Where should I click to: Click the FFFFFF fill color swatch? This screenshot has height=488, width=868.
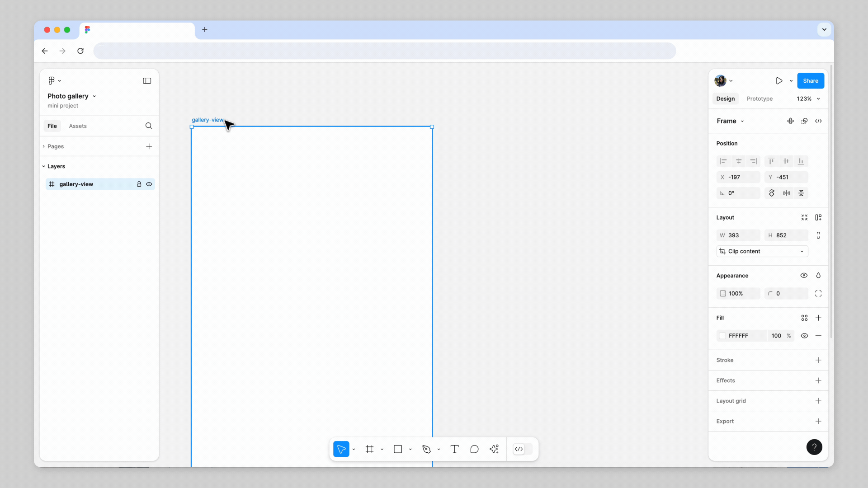(723, 336)
